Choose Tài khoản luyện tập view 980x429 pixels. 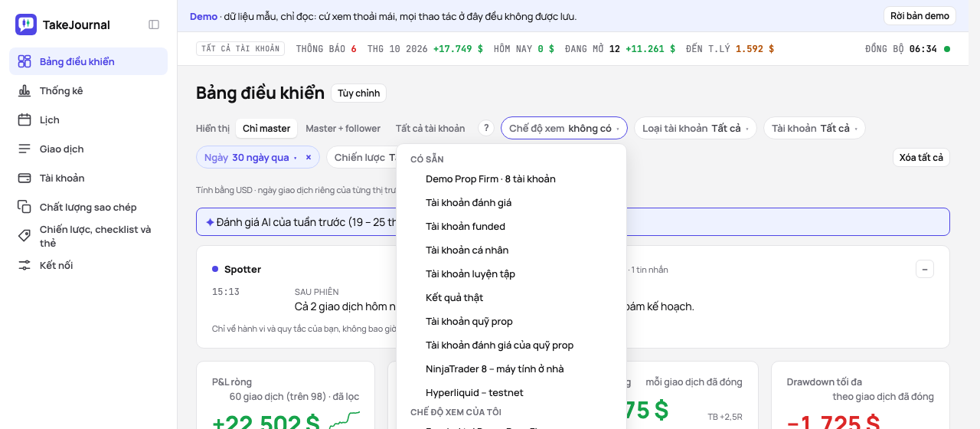point(511,273)
